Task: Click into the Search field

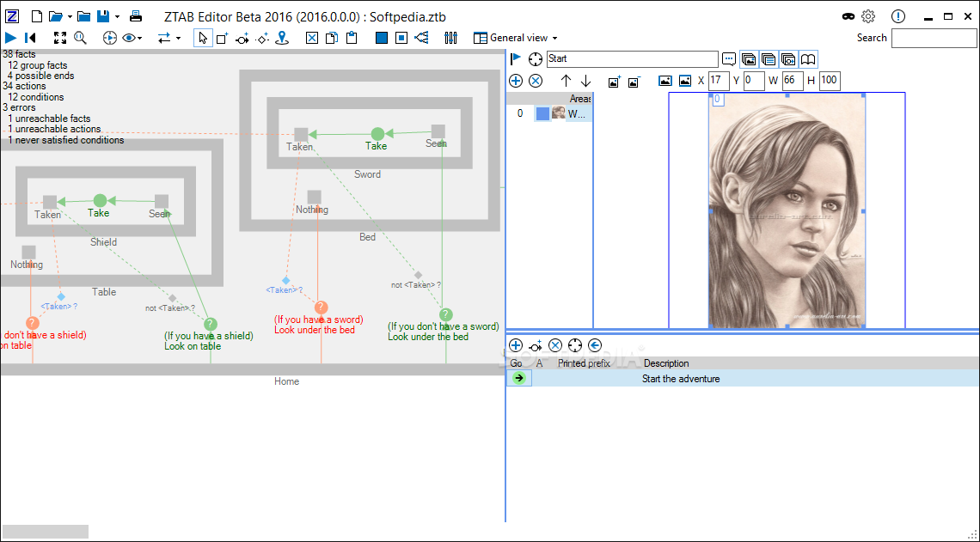Action: coord(934,38)
